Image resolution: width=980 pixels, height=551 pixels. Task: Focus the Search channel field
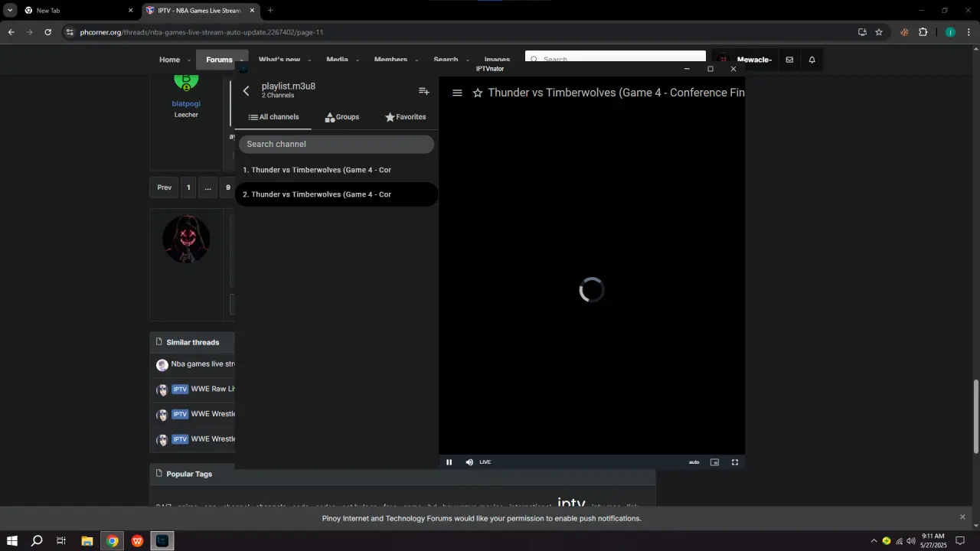(x=336, y=144)
